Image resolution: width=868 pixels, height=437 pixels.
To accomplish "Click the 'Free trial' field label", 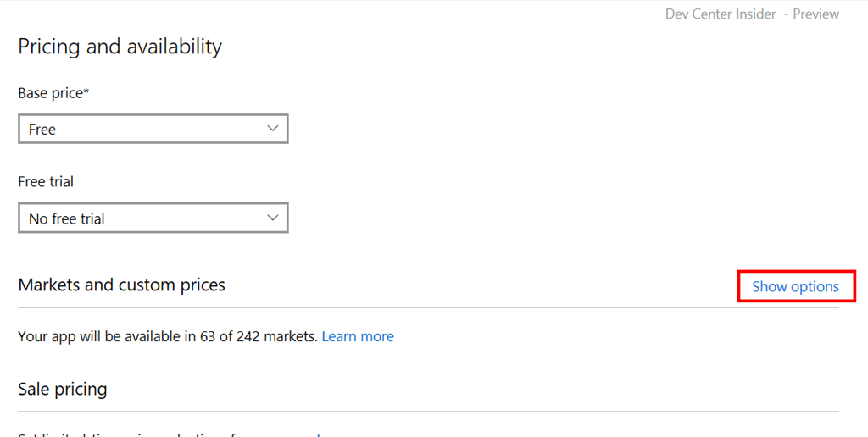I will pyautogui.click(x=46, y=182).
